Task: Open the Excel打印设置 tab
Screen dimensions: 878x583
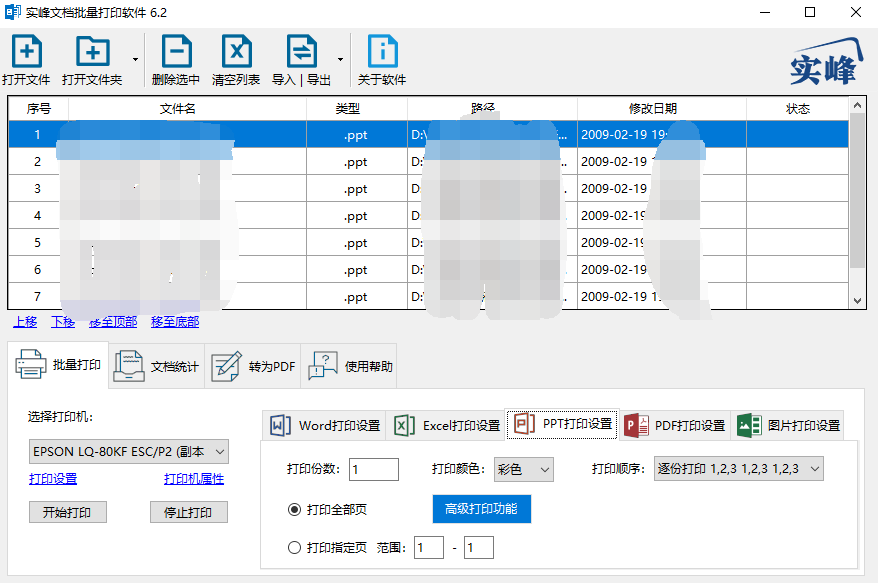Action: point(446,426)
